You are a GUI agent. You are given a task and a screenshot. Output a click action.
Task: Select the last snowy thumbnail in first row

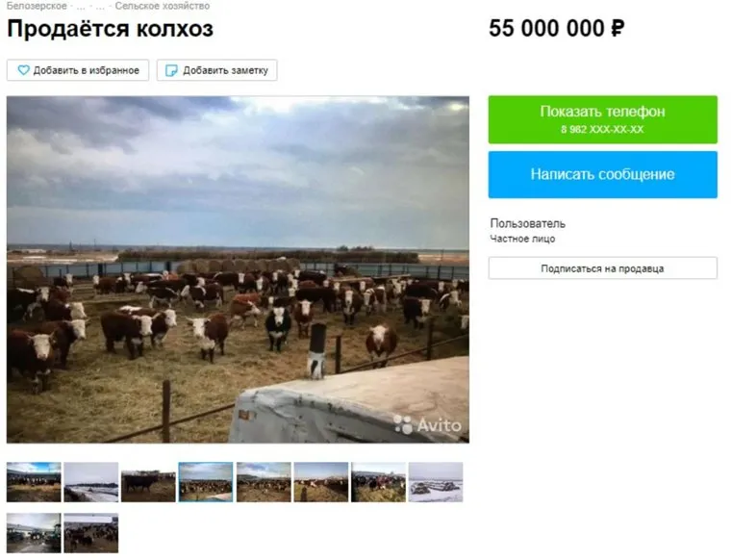436,482
